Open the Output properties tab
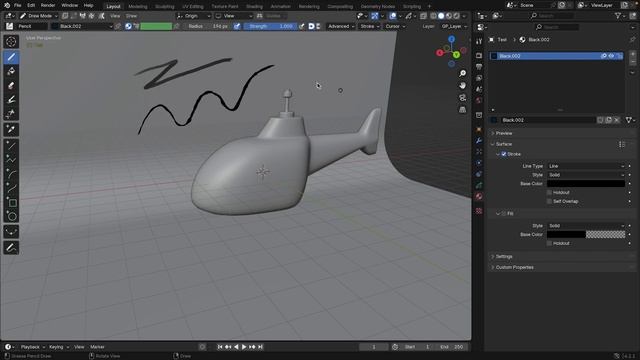The image size is (640, 360). 479,67
